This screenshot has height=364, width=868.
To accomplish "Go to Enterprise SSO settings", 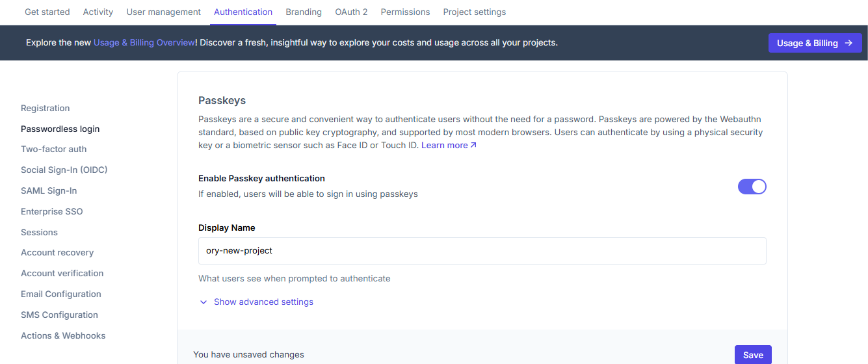I will tap(51, 212).
